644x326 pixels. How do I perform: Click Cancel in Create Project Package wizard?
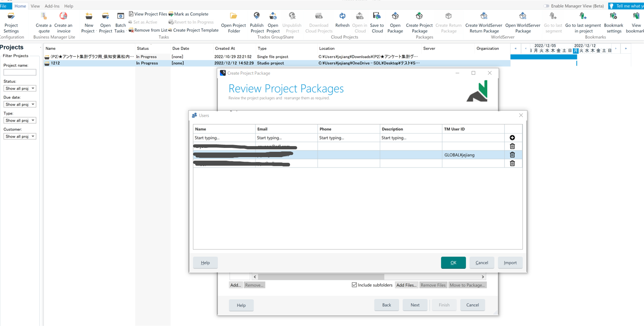pyautogui.click(x=472, y=305)
